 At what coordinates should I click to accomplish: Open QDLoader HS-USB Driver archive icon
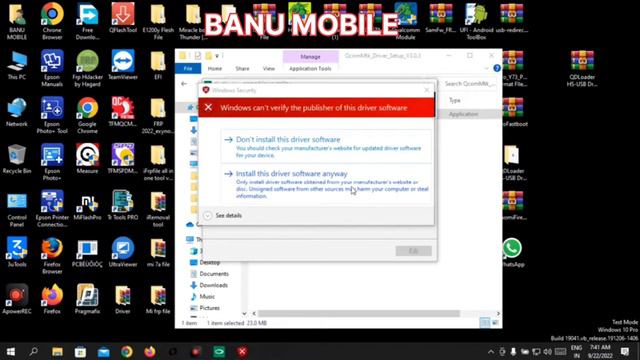pos(582,69)
